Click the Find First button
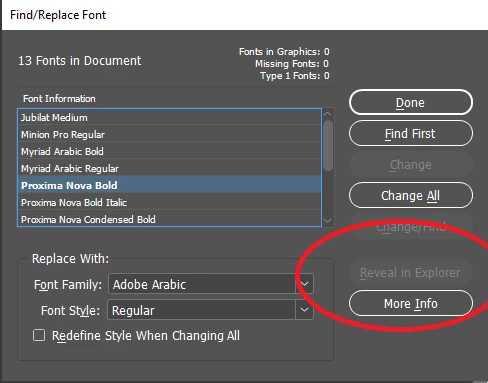Screen dimensions: 488x383 tap(411, 133)
